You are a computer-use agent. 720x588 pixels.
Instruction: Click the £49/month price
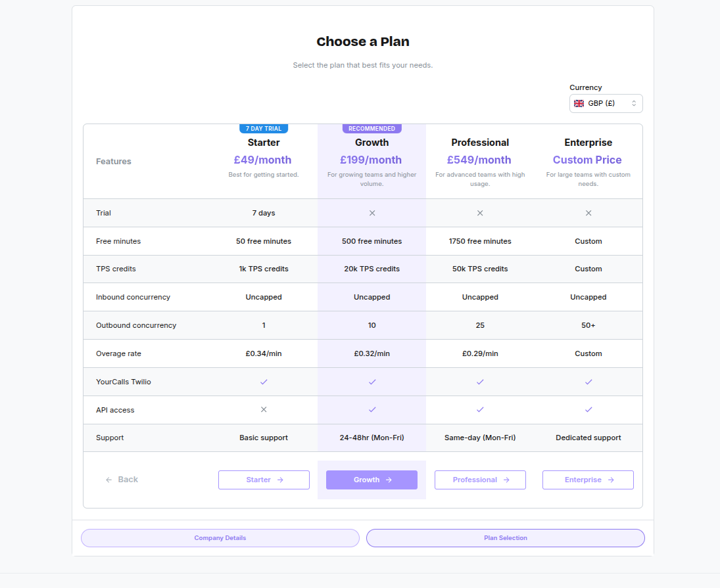point(262,160)
